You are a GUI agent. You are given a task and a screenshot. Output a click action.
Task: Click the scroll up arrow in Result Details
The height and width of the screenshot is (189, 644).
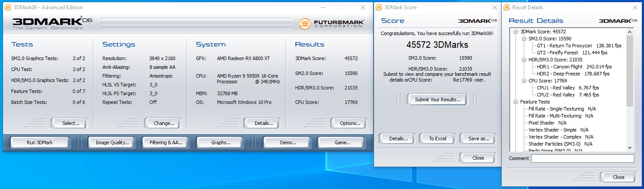click(x=630, y=32)
